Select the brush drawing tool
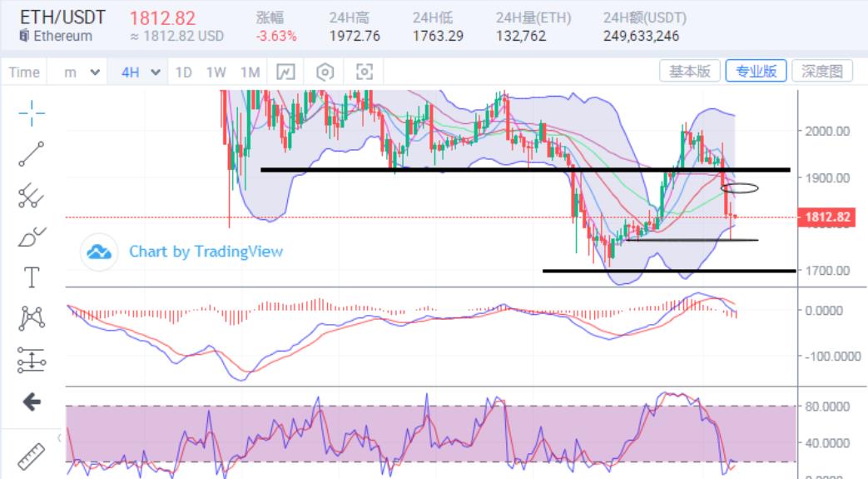868x479 pixels. (32, 237)
